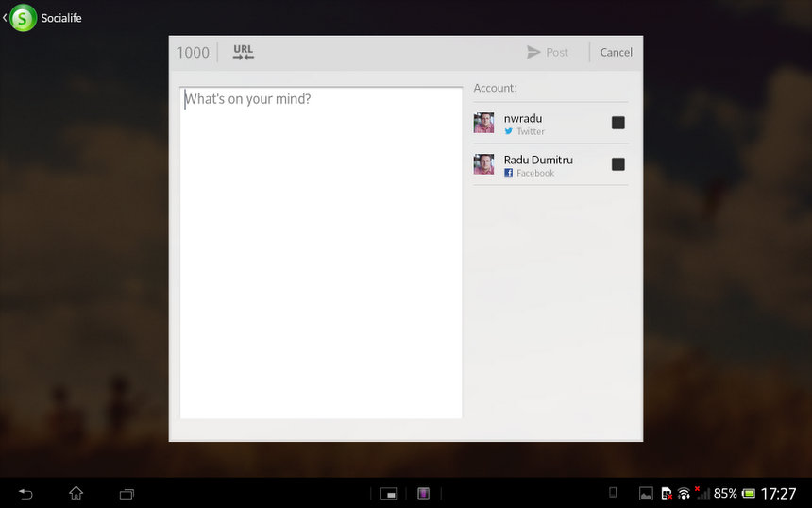Image resolution: width=812 pixels, height=508 pixels.
Task: Tap the purple remote control icon
Action: pyautogui.click(x=424, y=494)
